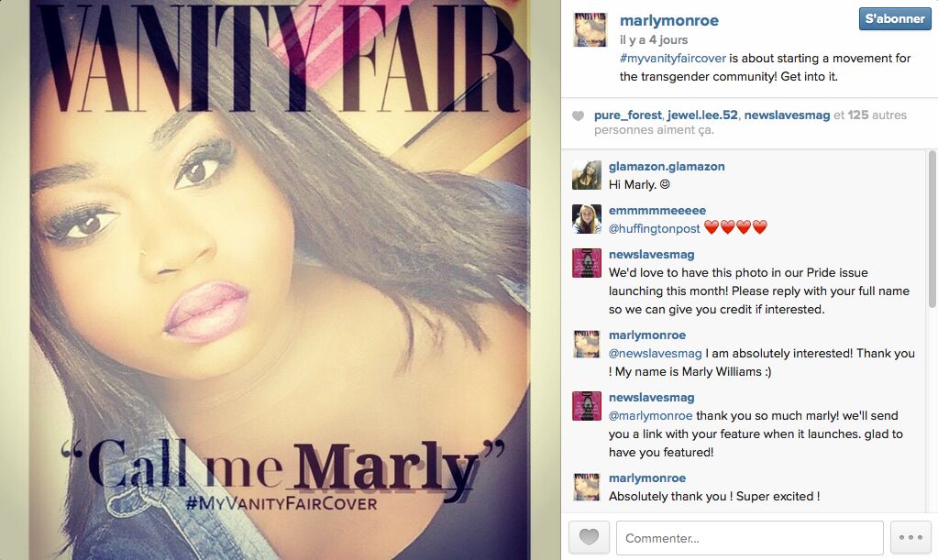938x560 pixels.
Task: Click the comments scrollbar thumb
Action: coord(932,231)
